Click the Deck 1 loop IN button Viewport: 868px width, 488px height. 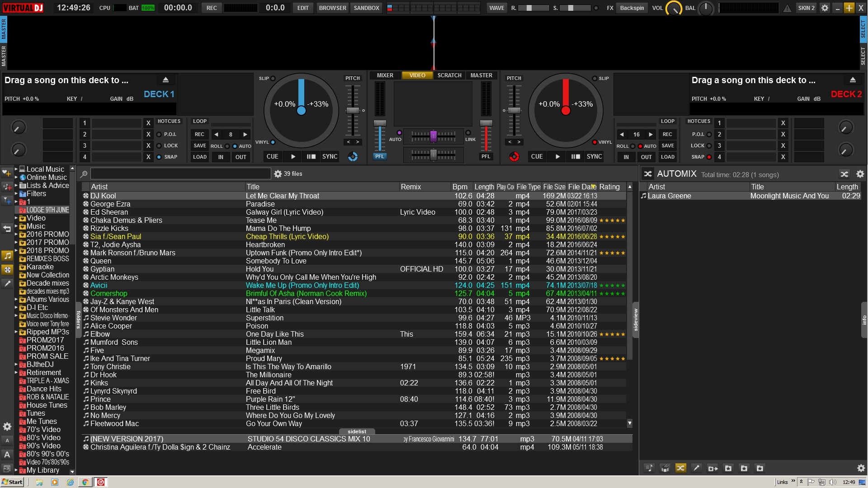click(x=221, y=157)
